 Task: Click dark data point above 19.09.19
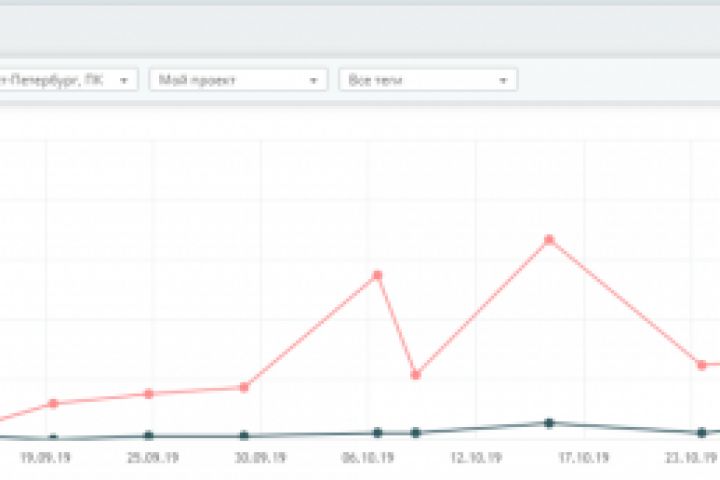53,437
